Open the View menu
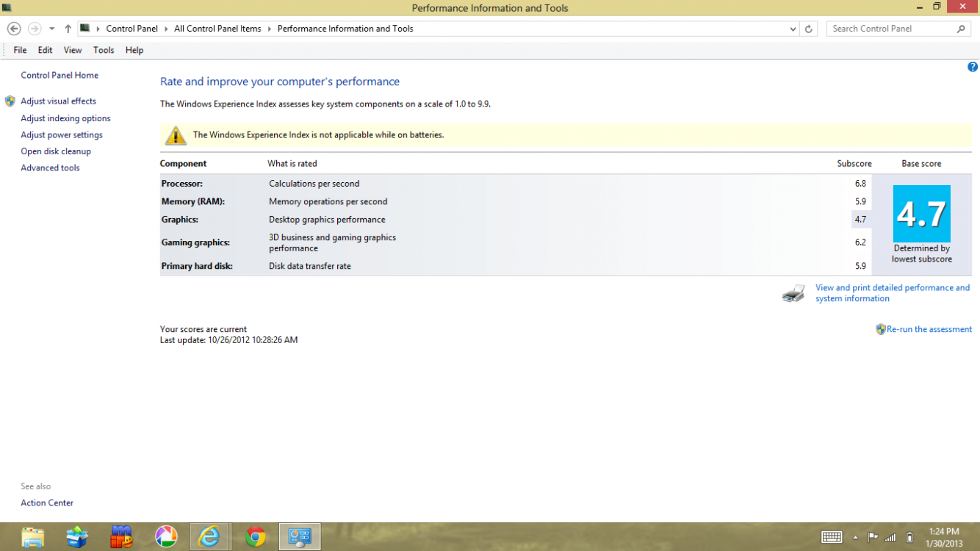The width and height of the screenshot is (980, 551). click(x=73, y=50)
